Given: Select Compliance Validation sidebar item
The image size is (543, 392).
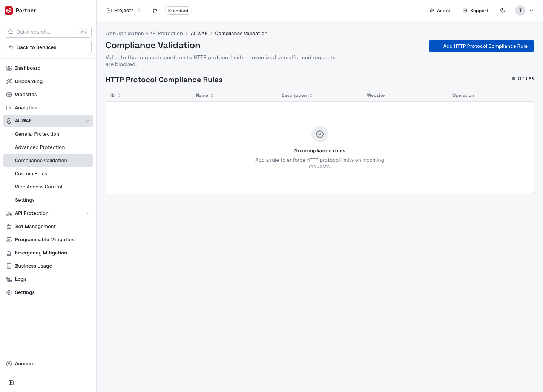Looking at the screenshot, I should (48, 161).
